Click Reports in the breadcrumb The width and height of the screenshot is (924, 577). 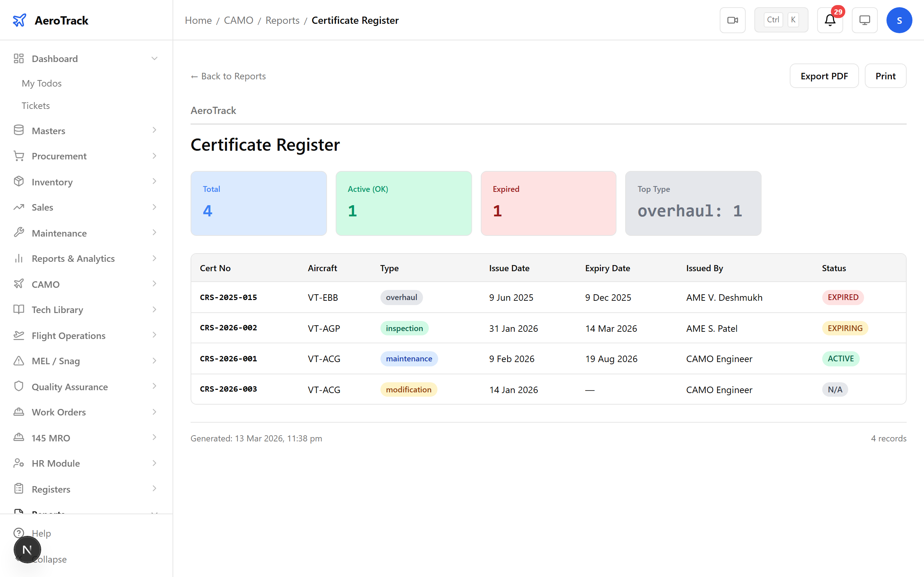click(282, 20)
